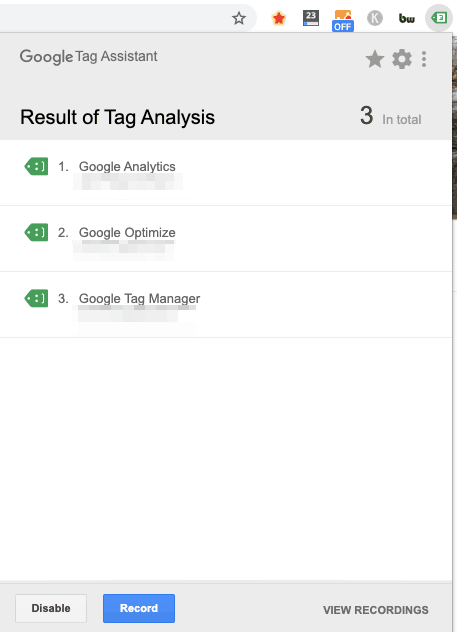Click the gray K extension icon
Screen dimensions: 457x632
375,18
